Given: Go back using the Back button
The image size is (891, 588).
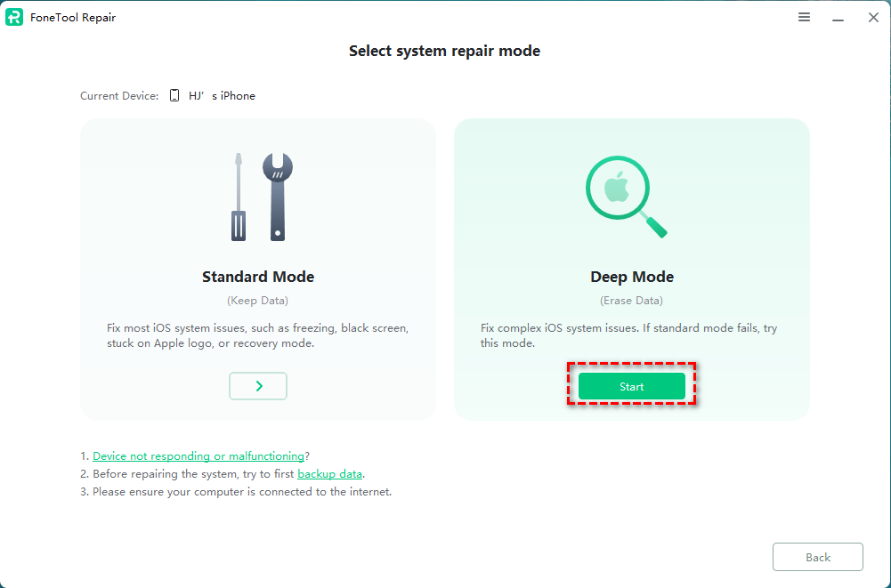Looking at the screenshot, I should click(x=817, y=557).
